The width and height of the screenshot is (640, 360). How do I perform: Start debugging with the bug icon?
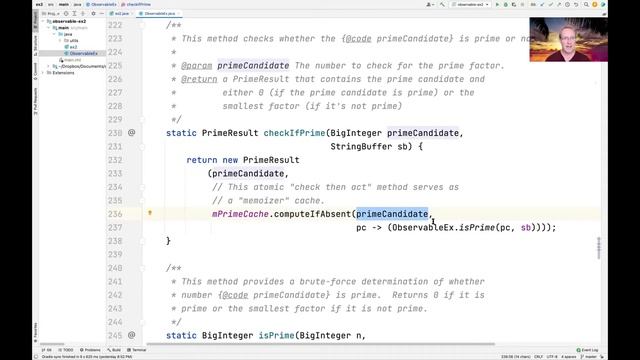[x=506, y=4]
